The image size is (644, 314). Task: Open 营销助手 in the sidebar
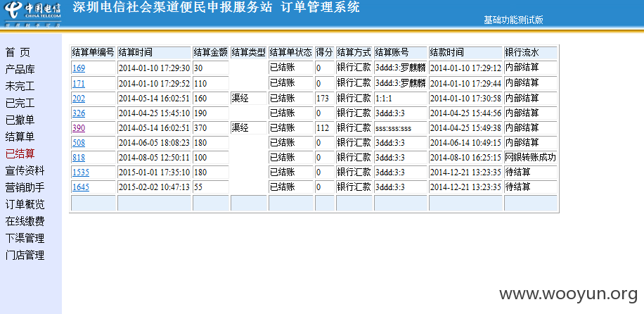25,187
